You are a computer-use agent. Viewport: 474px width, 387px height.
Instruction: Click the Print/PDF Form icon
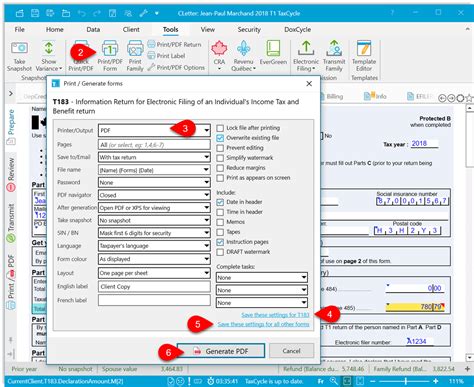click(x=110, y=49)
